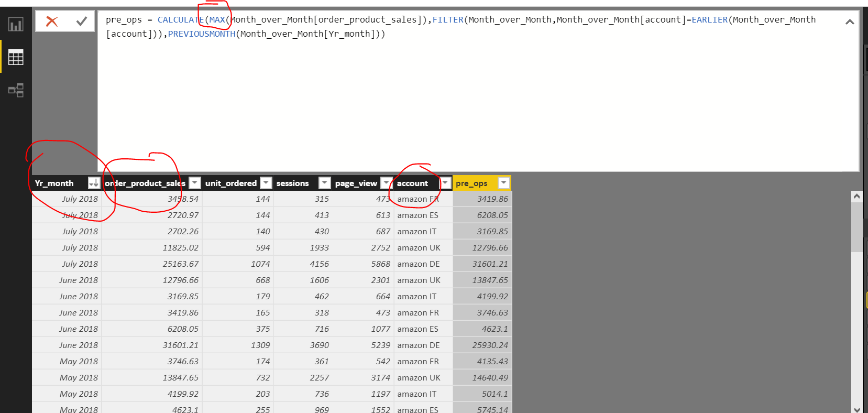This screenshot has height=413, width=868.
Task: Select pre_ops value 4135.43
Action: tap(482, 361)
